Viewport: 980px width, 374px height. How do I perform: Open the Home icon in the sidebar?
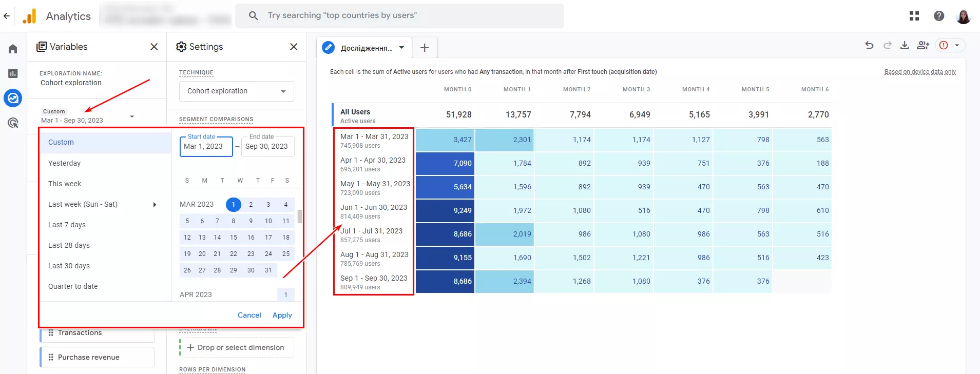click(x=13, y=49)
